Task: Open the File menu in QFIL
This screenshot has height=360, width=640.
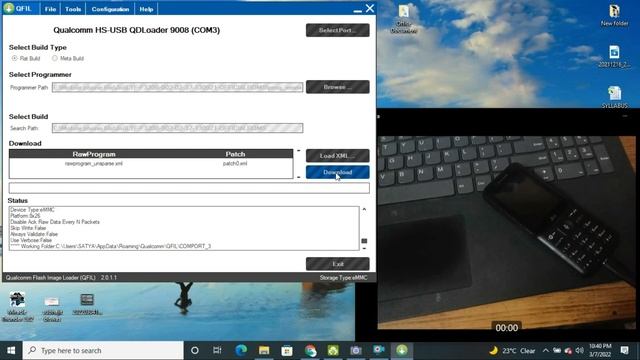Action: tap(50, 9)
